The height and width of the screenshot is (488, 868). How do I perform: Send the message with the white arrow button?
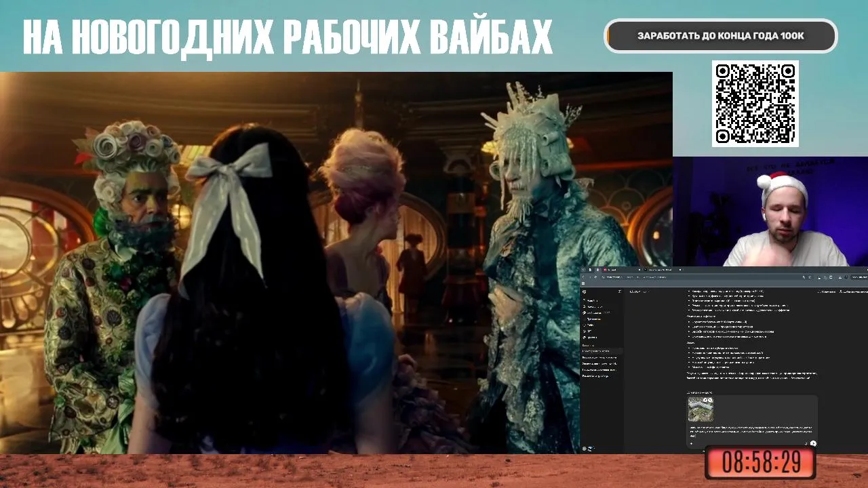click(813, 443)
